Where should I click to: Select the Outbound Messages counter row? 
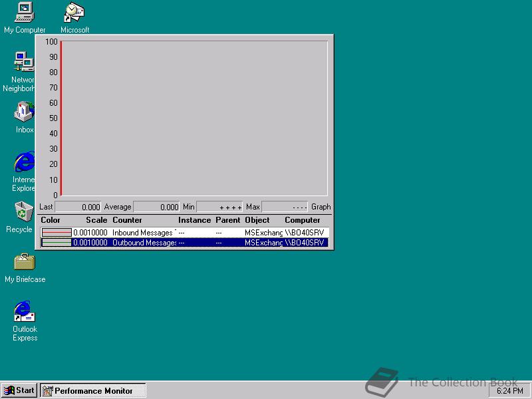pyautogui.click(x=184, y=242)
